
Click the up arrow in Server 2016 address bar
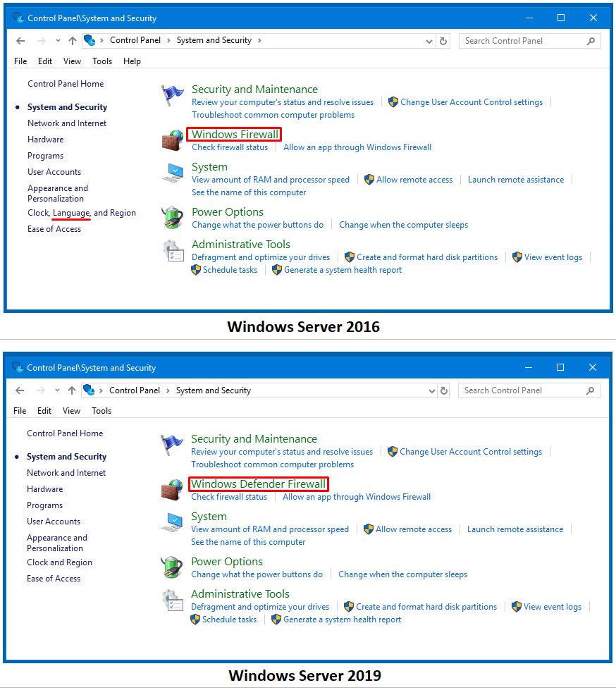tap(73, 41)
